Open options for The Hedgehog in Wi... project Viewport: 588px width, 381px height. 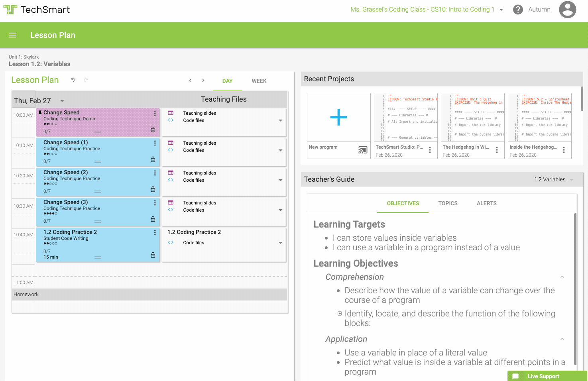point(497,150)
